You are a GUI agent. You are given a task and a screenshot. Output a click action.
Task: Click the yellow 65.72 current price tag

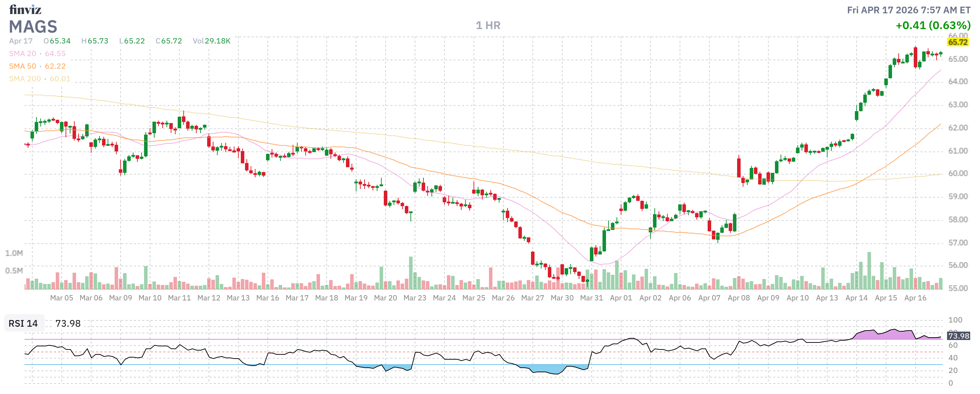(957, 42)
